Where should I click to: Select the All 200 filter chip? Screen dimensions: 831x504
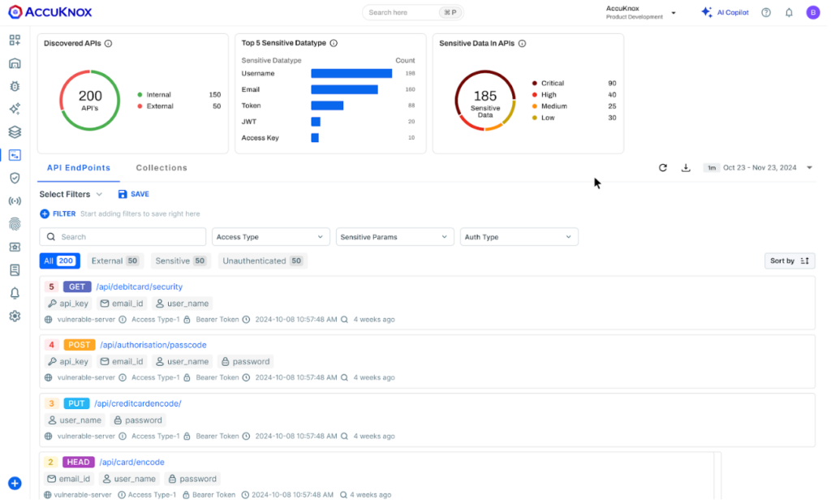[59, 261]
